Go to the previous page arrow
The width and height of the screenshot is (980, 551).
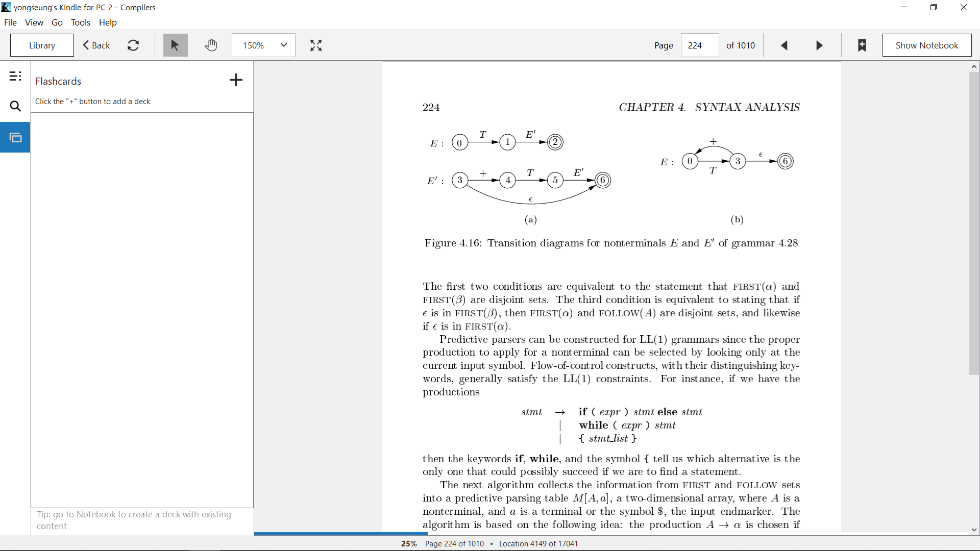point(785,45)
